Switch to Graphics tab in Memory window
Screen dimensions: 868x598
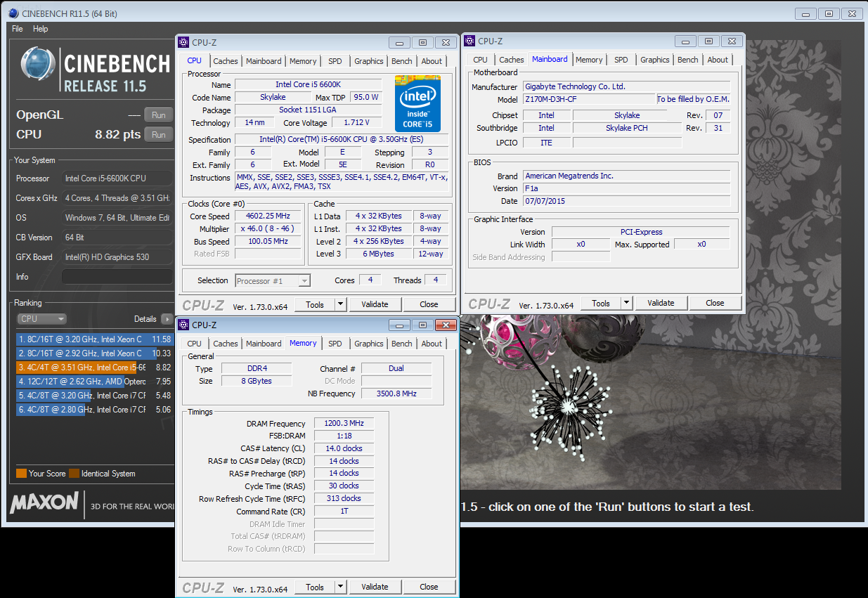click(369, 344)
